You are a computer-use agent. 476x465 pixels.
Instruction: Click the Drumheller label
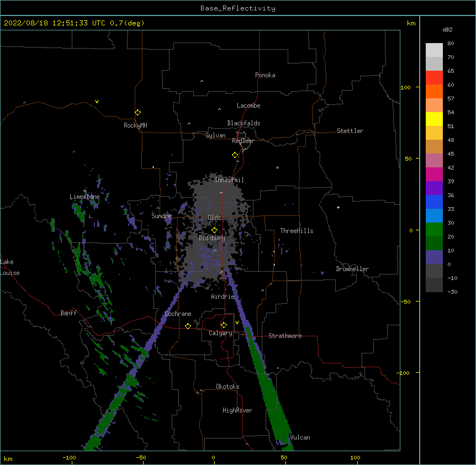click(352, 269)
